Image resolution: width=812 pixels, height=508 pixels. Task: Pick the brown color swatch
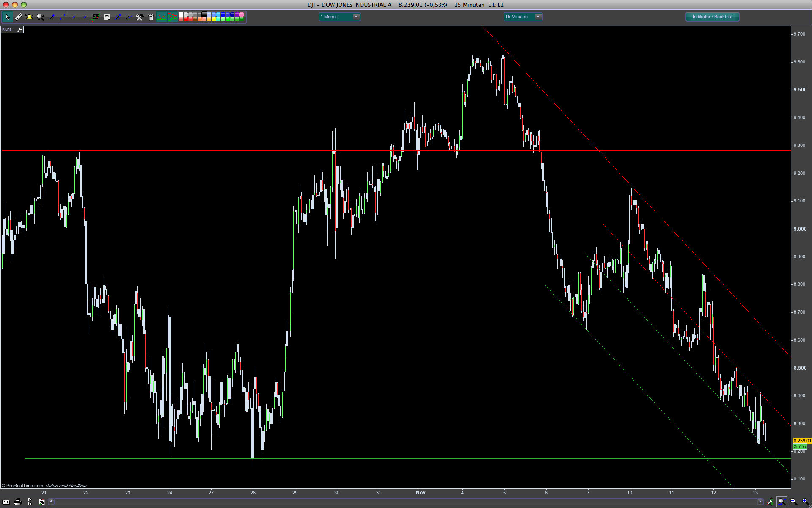[195, 19]
